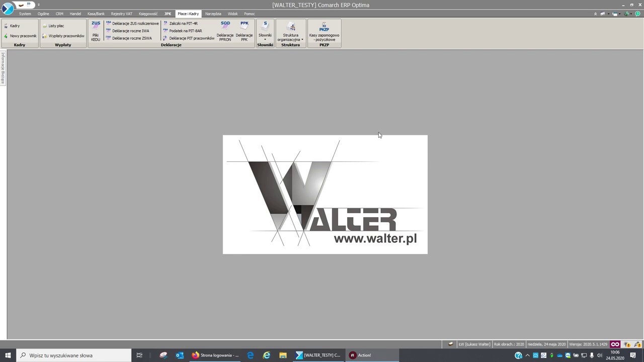644x362 pixels.
Task: Click the Windows search box
Action: (74, 355)
